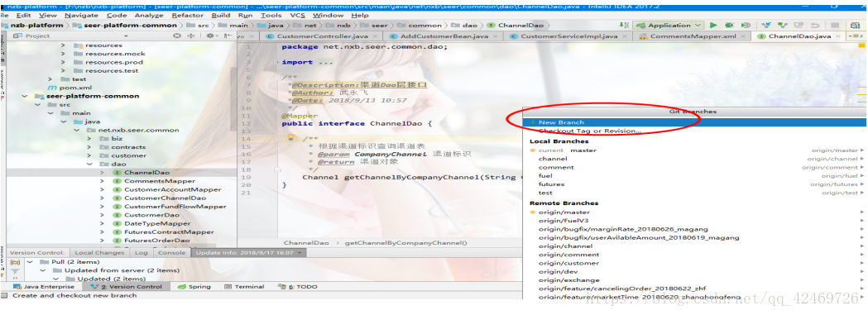
Task: Select remote branch origin/exchange
Action: pyautogui.click(x=695, y=280)
